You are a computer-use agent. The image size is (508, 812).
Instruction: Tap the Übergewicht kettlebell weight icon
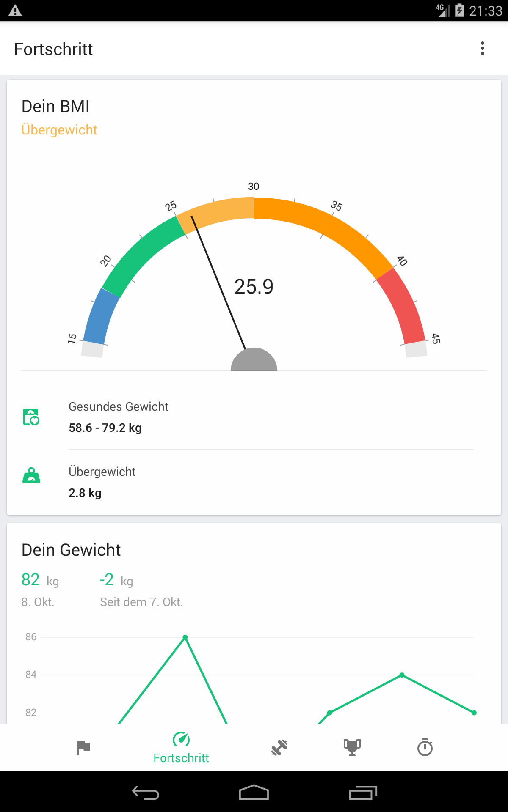tap(31, 475)
